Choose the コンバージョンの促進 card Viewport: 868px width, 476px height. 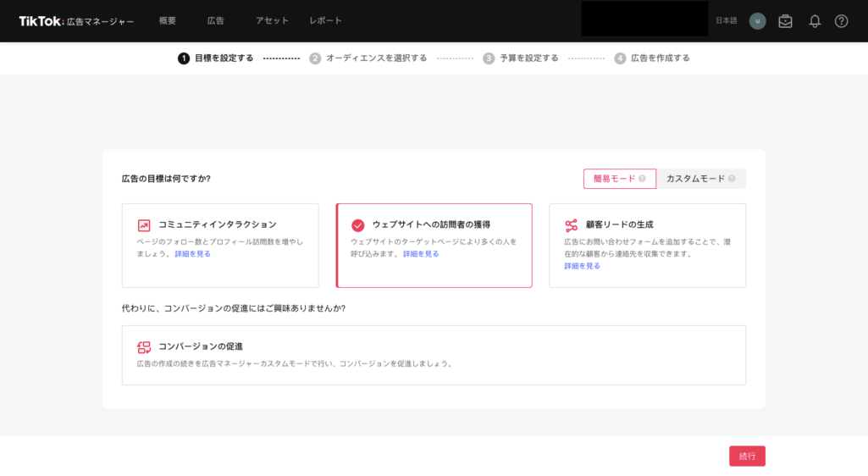pos(434,356)
